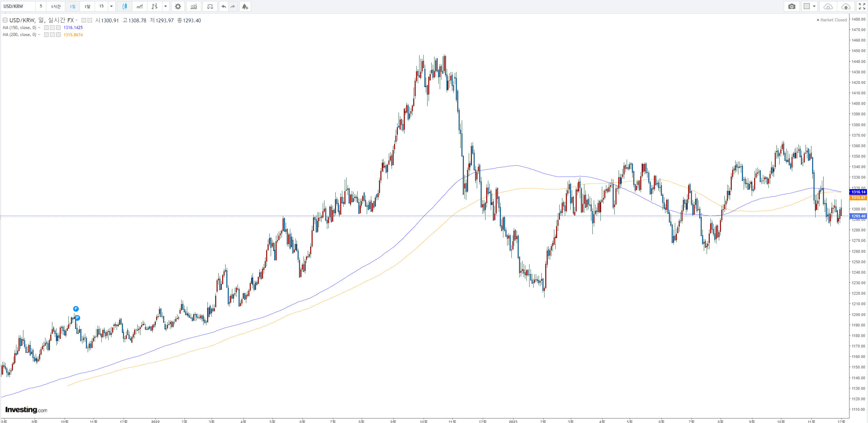Click the compare symbols scale icon
The width and height of the screenshot is (868, 423).
point(210,6)
